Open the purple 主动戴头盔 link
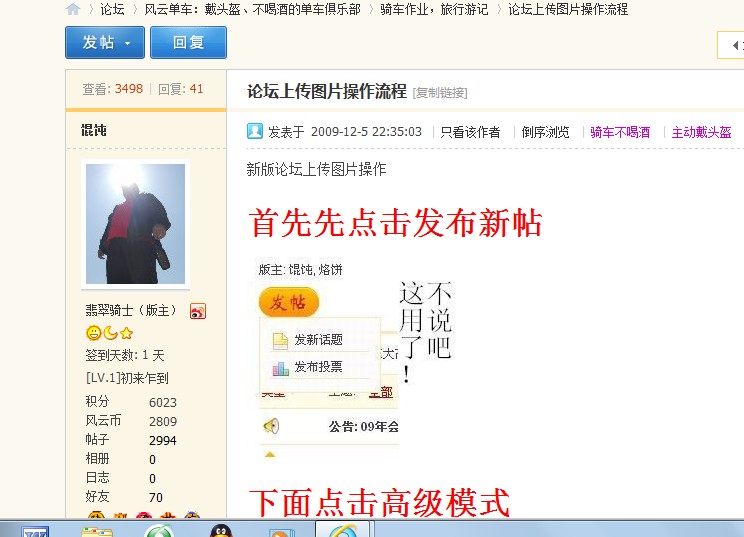This screenshot has height=537, width=744. coord(702,132)
